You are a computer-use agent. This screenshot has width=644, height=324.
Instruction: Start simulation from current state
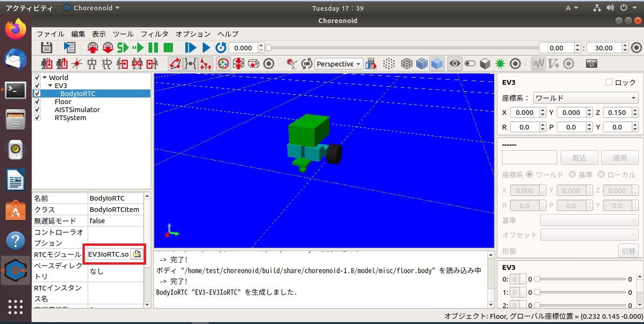(138, 48)
